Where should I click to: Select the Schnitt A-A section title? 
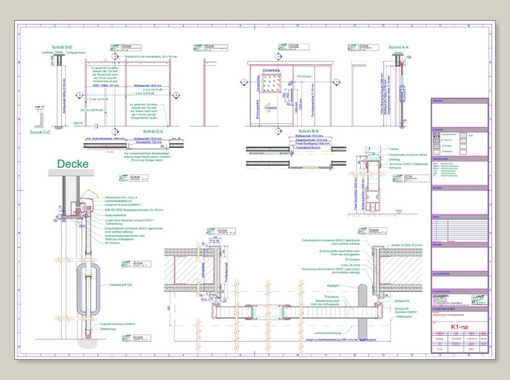[398, 47]
